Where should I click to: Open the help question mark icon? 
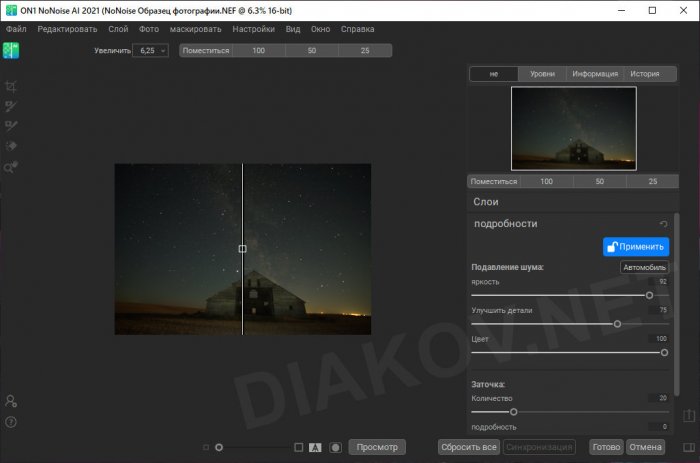(x=11, y=422)
